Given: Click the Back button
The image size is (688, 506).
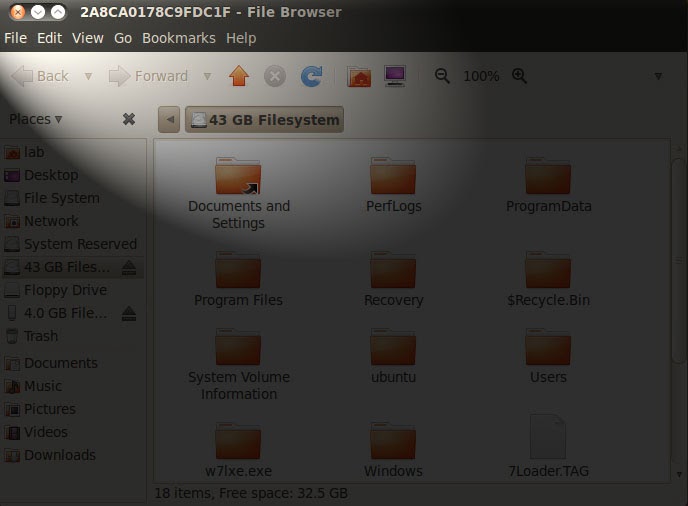Looking at the screenshot, I should (40, 76).
